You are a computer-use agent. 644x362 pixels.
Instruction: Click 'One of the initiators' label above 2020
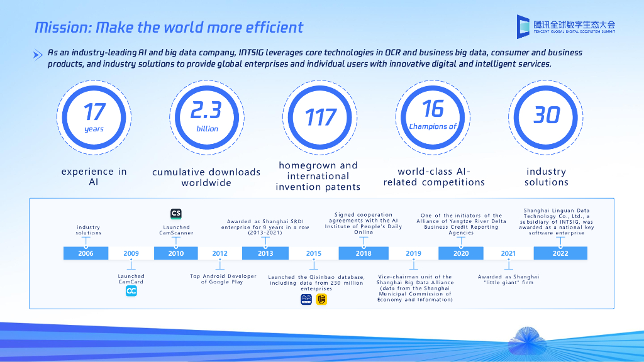click(x=461, y=224)
